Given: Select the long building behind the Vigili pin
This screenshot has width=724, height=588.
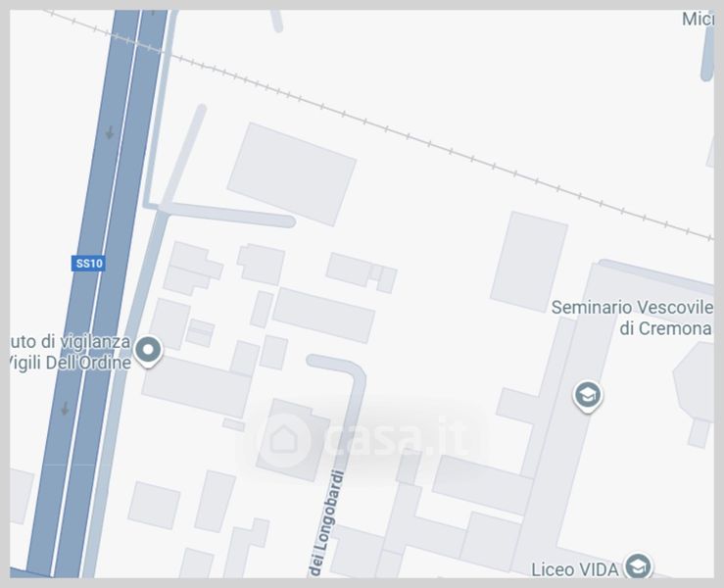Looking at the screenshot, I should [197, 387].
